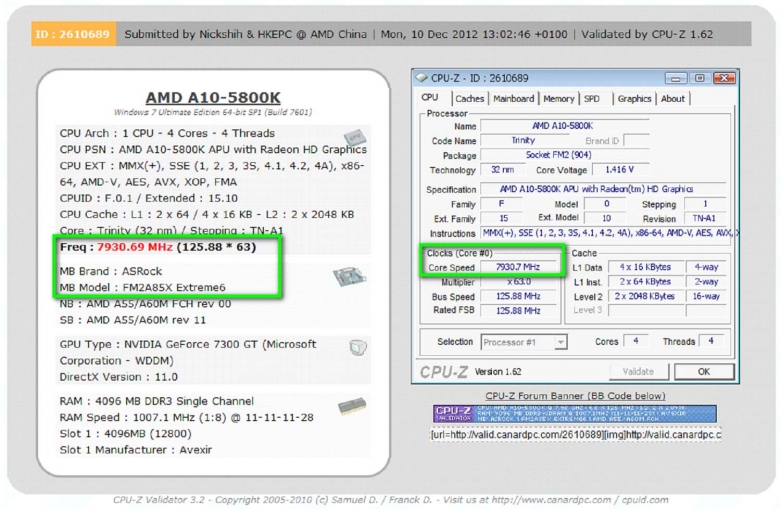Click the RAM module icon beside RAM line
The height and width of the screenshot is (510, 781).
coord(352,406)
